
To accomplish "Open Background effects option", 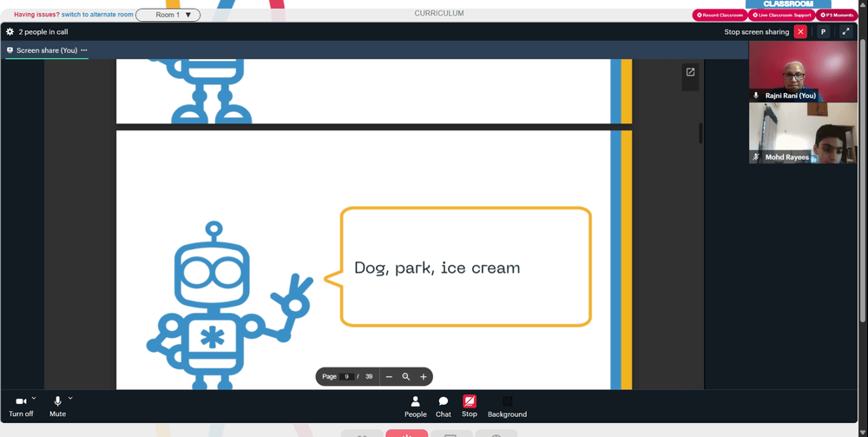I will click(x=507, y=407).
